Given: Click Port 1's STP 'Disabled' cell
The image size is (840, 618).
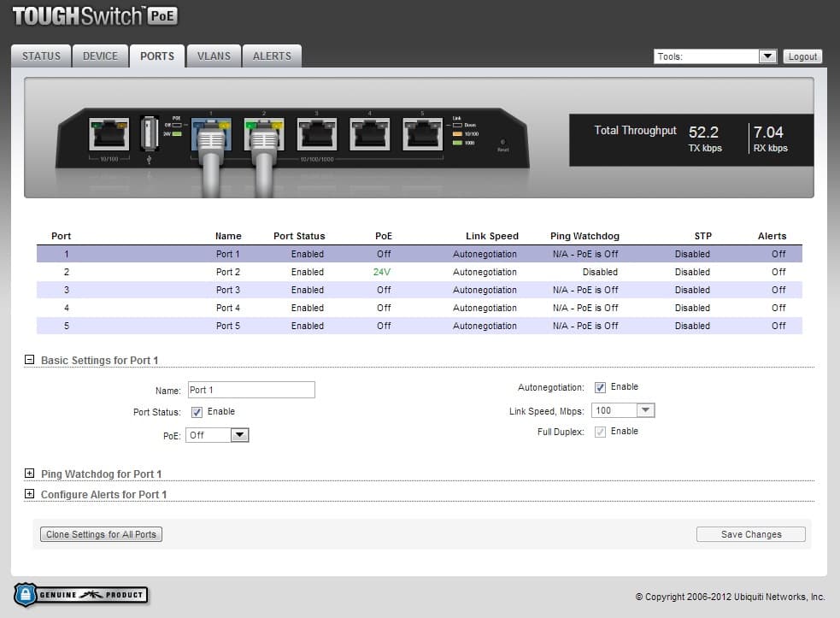Looking at the screenshot, I should point(692,254).
